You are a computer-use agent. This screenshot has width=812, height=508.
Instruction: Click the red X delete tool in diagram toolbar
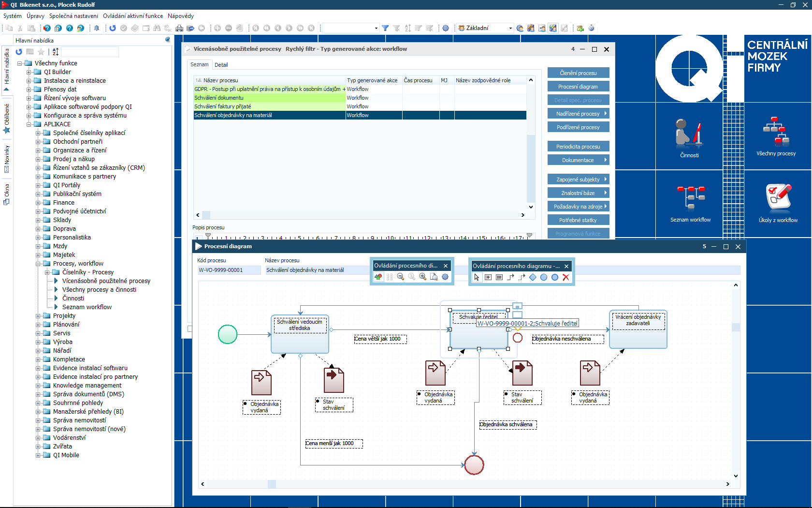[x=566, y=277]
